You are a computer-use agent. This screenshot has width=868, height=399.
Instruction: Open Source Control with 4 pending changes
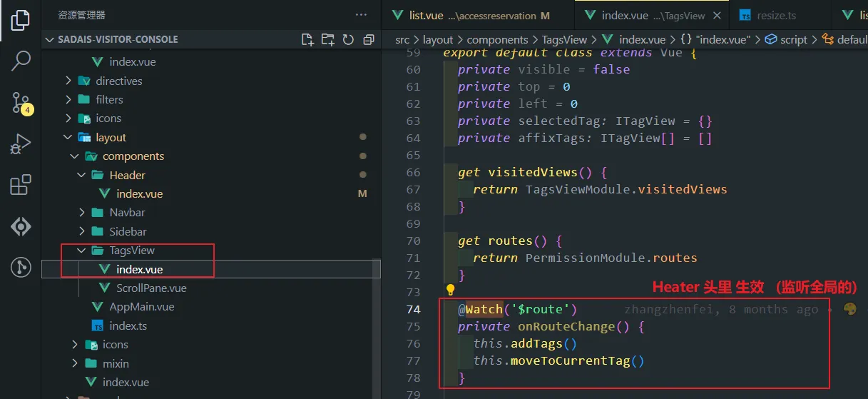tap(21, 103)
